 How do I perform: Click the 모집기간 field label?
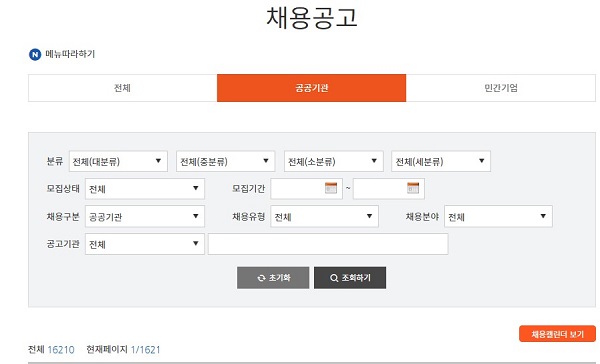coord(248,189)
